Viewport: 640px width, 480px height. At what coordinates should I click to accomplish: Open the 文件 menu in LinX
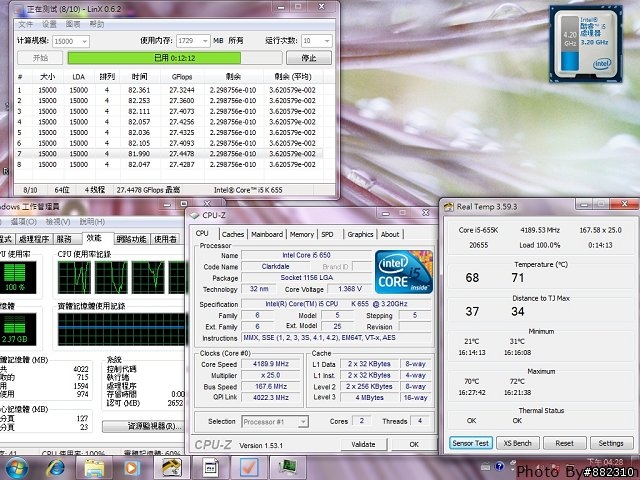25,24
